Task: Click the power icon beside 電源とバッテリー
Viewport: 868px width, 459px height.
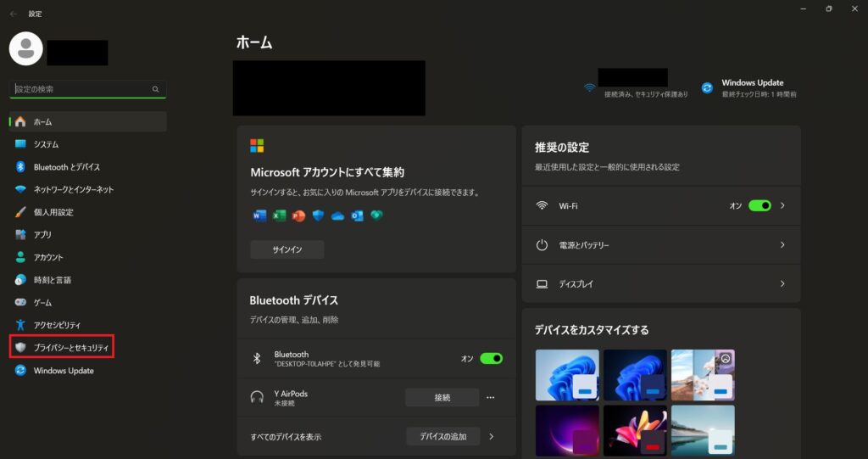Action: coord(542,244)
